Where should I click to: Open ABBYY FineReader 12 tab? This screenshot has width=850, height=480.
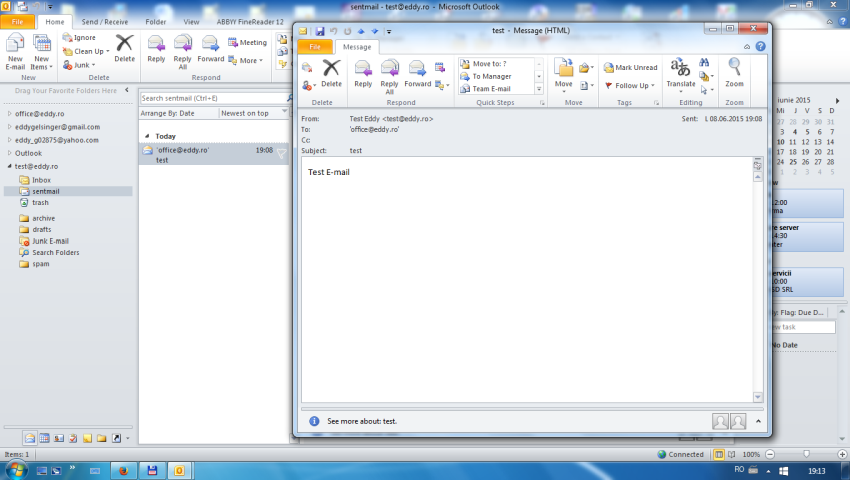click(250, 22)
